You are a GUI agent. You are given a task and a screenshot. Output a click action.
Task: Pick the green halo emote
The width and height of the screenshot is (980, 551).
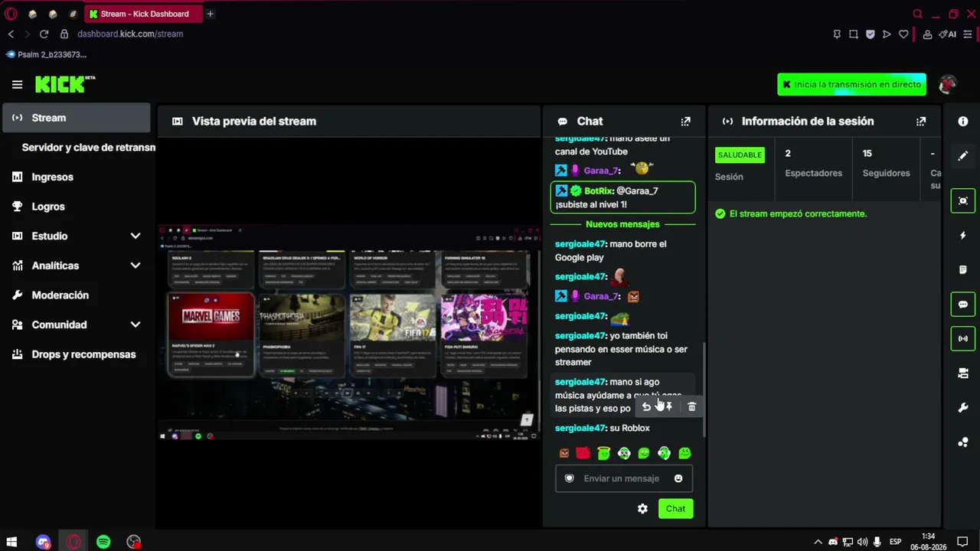pos(603,453)
